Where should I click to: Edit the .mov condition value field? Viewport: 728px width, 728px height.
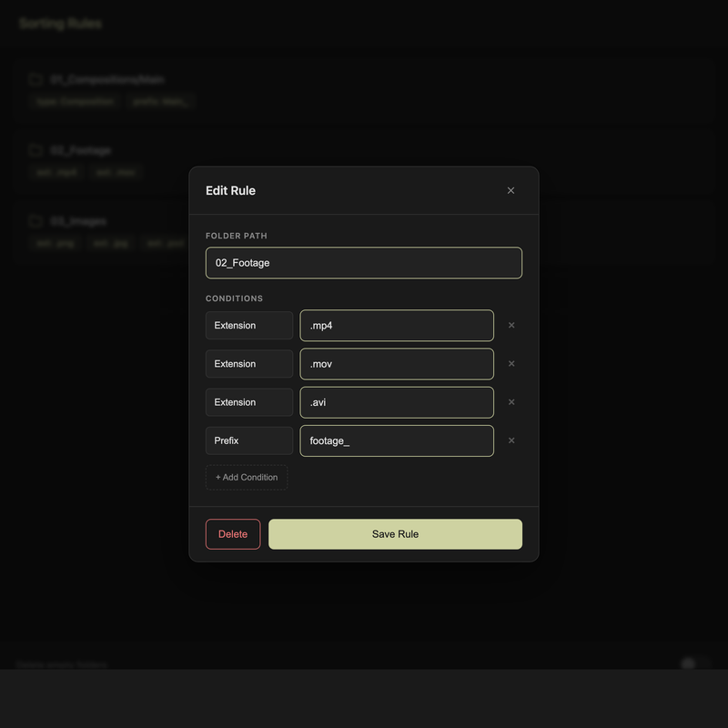click(397, 364)
